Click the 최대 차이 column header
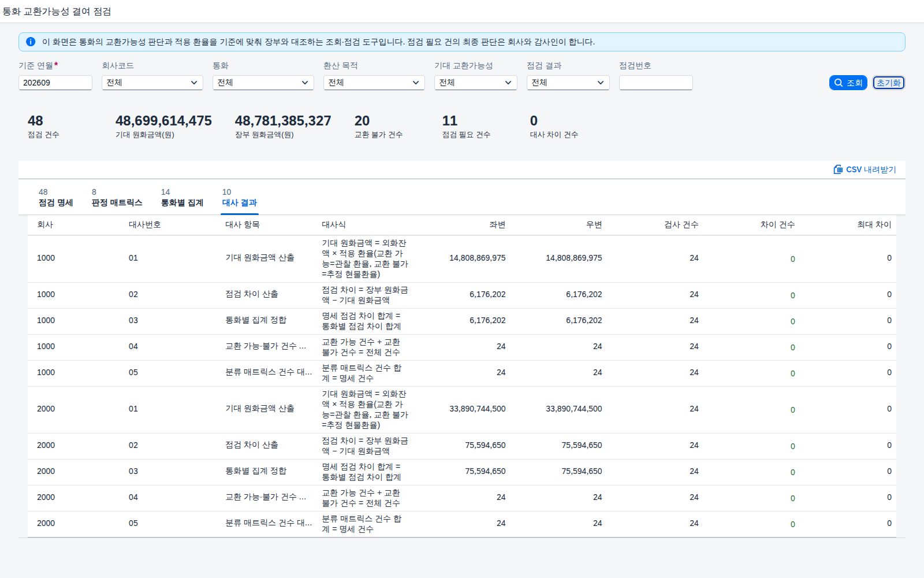Viewport: 924px width, 578px height. click(874, 225)
